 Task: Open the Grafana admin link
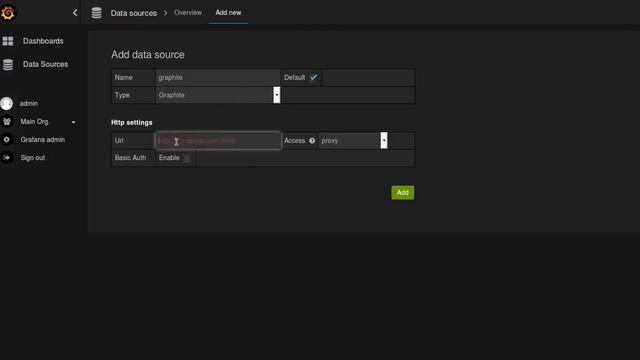point(42,140)
